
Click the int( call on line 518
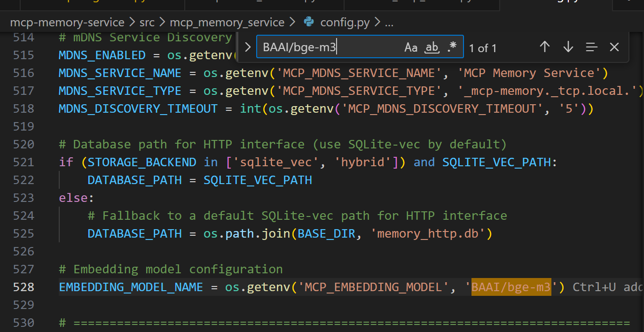point(251,108)
